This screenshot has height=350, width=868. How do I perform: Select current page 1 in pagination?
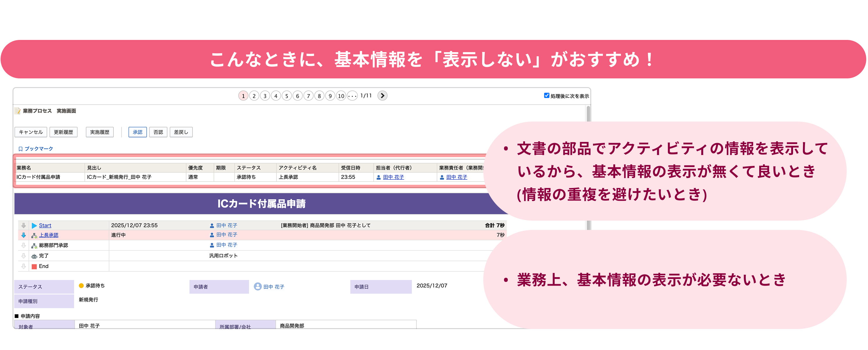pyautogui.click(x=243, y=96)
